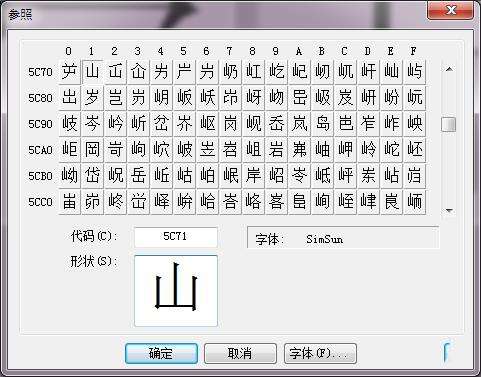This screenshot has width=481, height=377.
Task: Click the 岭 character in row 5CA0
Action: [368, 150]
